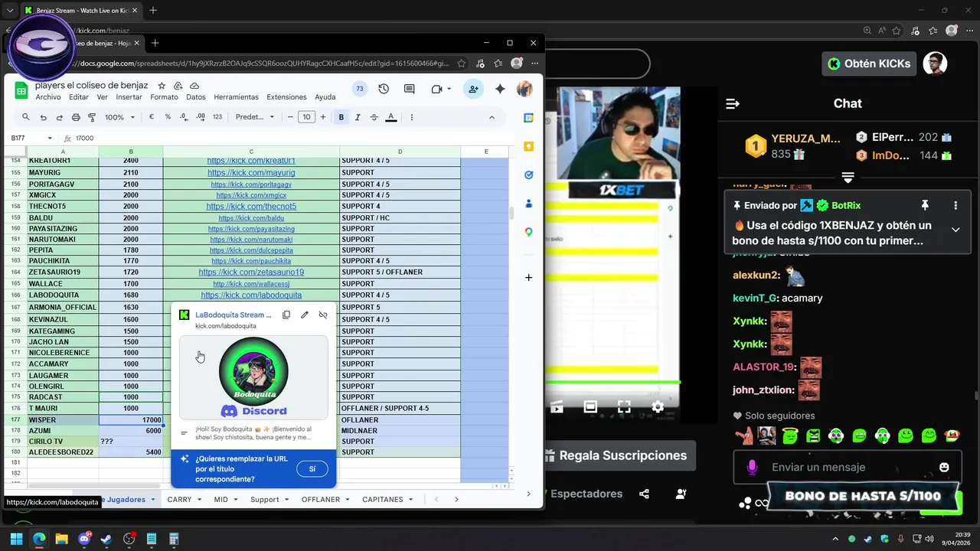The width and height of the screenshot is (980, 551).
Task: Open the kick.com/zetasaurio19 link
Action: [251, 272]
